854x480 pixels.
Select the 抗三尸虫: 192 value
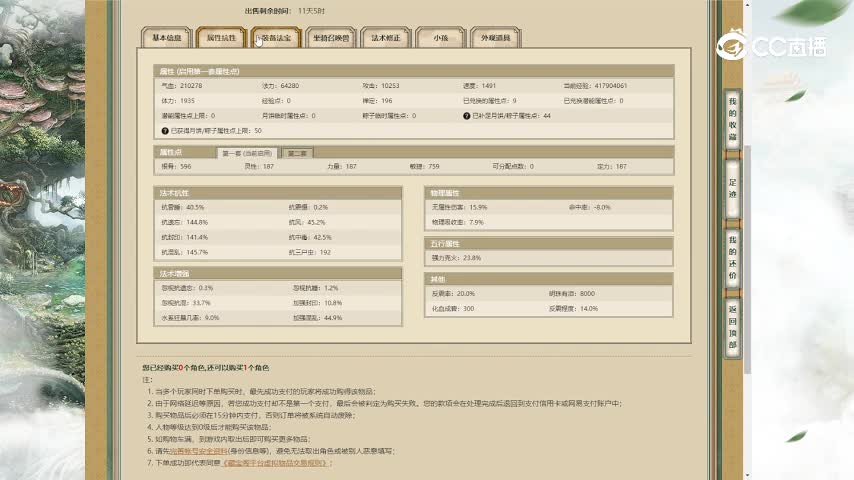pos(310,252)
